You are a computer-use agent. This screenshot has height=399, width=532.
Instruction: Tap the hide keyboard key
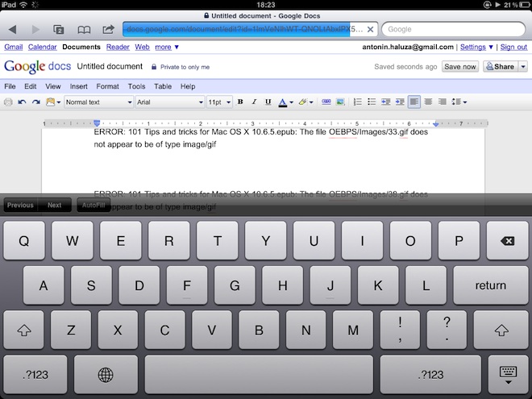508,375
